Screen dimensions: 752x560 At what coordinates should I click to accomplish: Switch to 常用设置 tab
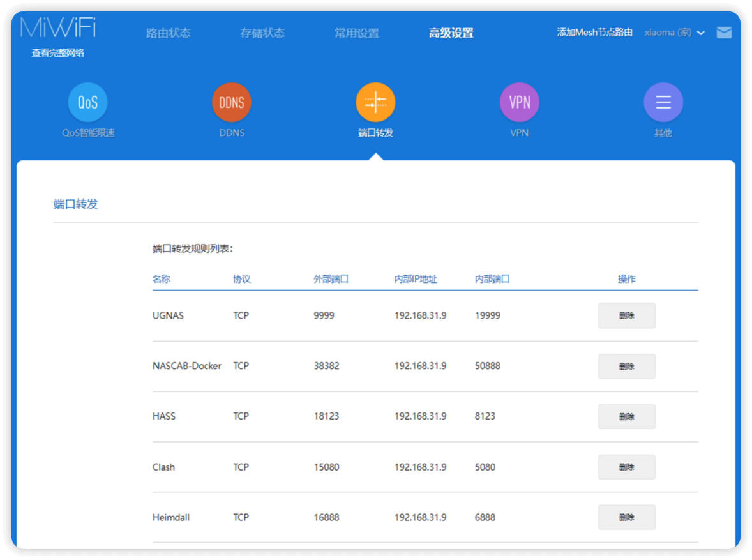click(x=356, y=33)
